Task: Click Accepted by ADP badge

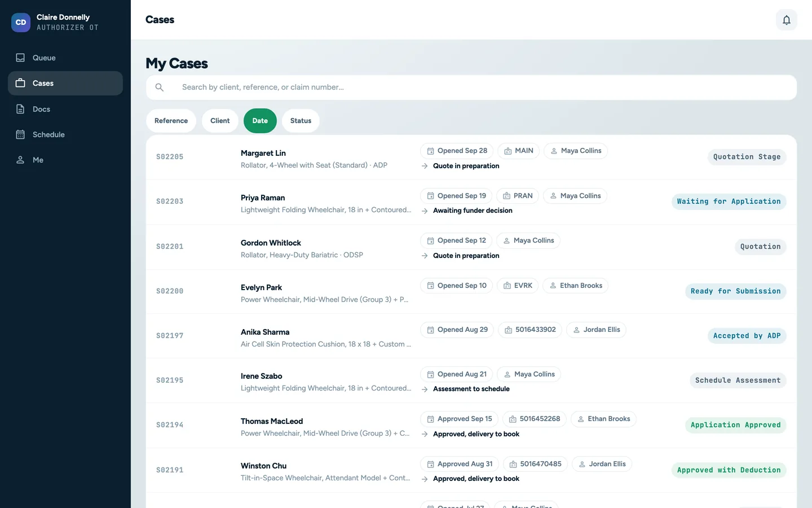Action: click(747, 336)
